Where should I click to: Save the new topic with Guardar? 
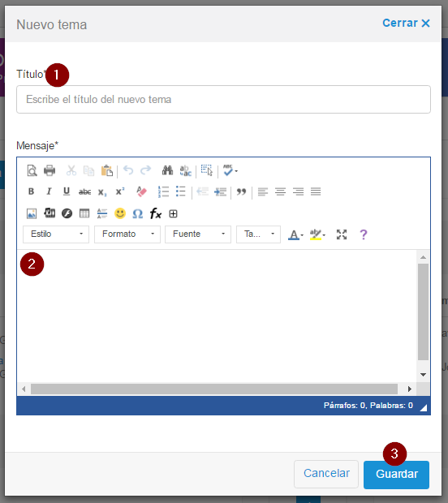coord(396,475)
